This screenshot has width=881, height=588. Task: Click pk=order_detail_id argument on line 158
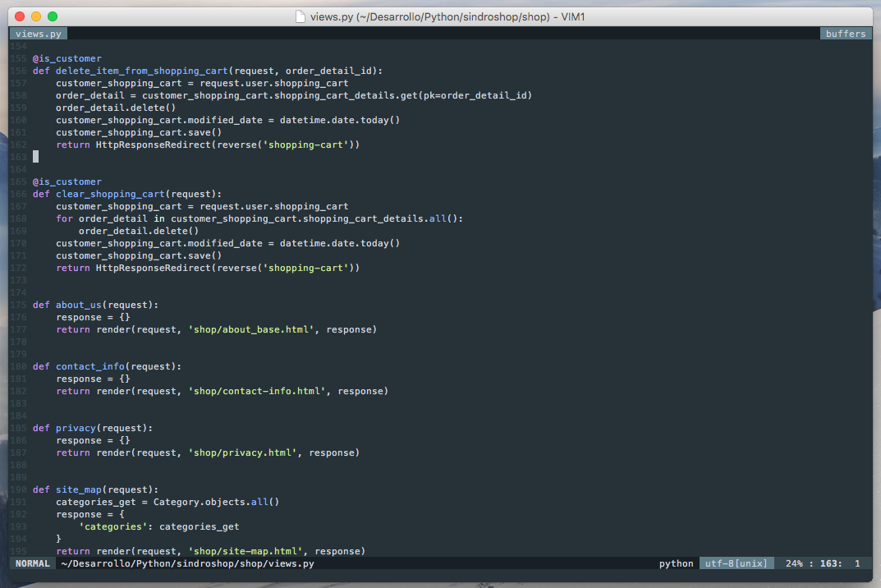pyautogui.click(x=475, y=95)
